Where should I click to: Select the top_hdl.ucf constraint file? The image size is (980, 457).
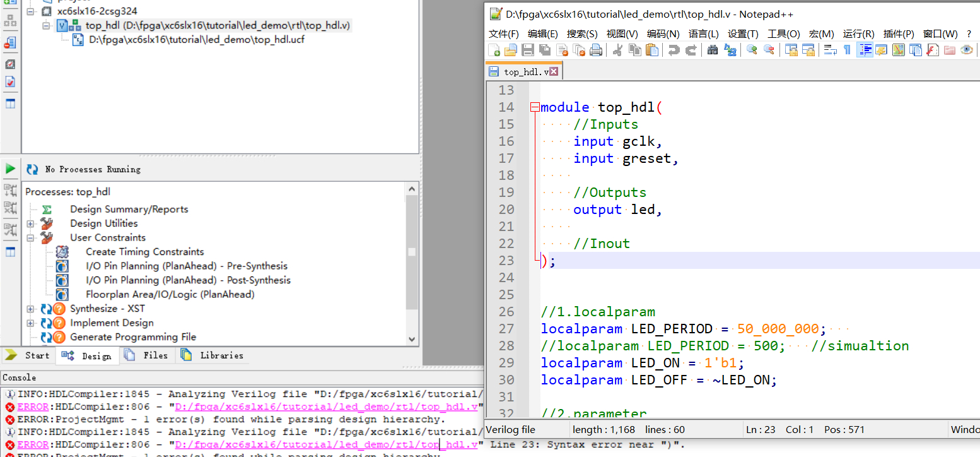coord(197,40)
